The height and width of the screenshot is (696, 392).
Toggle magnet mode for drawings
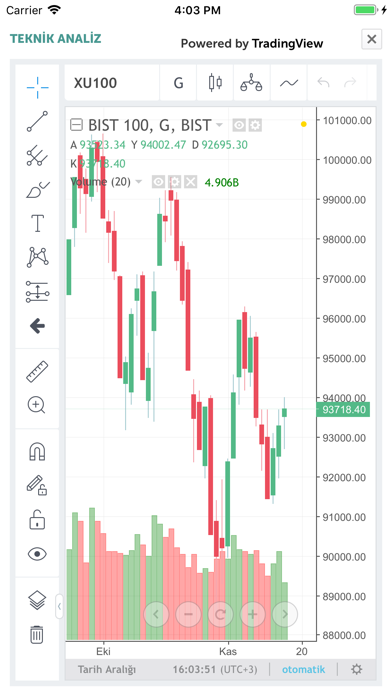click(37, 452)
